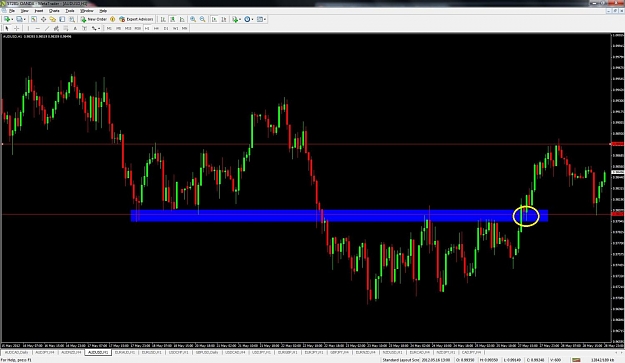Select the text annotation tool
The height and width of the screenshot is (363, 625).
pyautogui.click(x=75, y=28)
